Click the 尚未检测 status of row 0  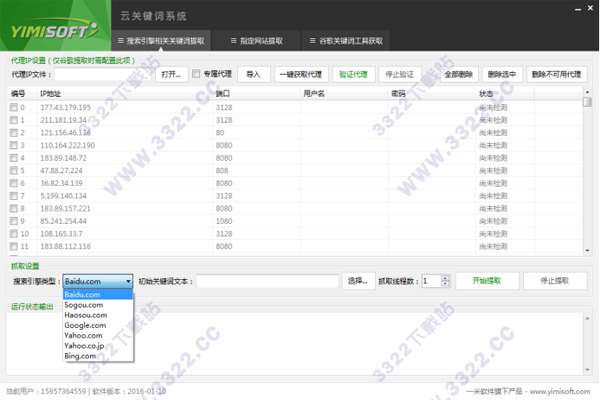(493, 107)
